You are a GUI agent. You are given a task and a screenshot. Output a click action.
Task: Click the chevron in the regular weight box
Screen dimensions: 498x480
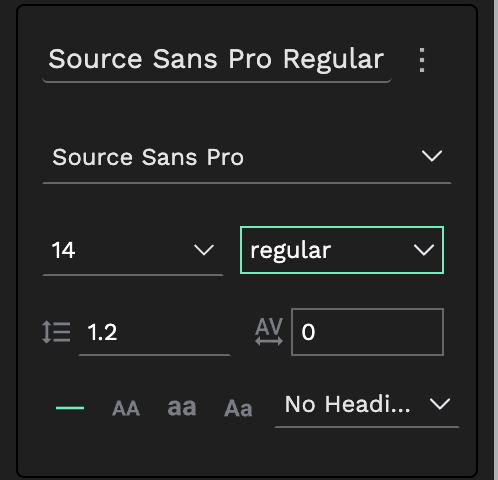[424, 250]
